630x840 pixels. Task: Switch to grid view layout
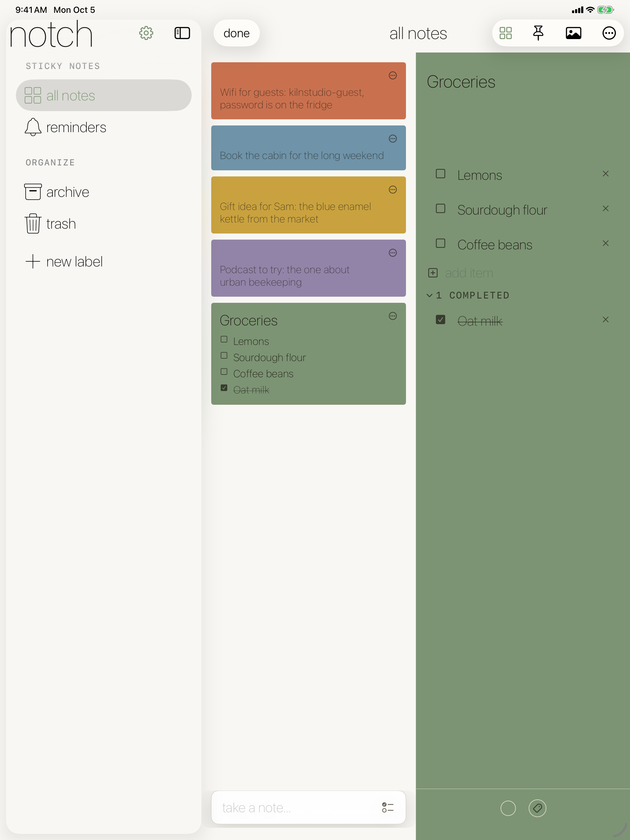point(505,33)
